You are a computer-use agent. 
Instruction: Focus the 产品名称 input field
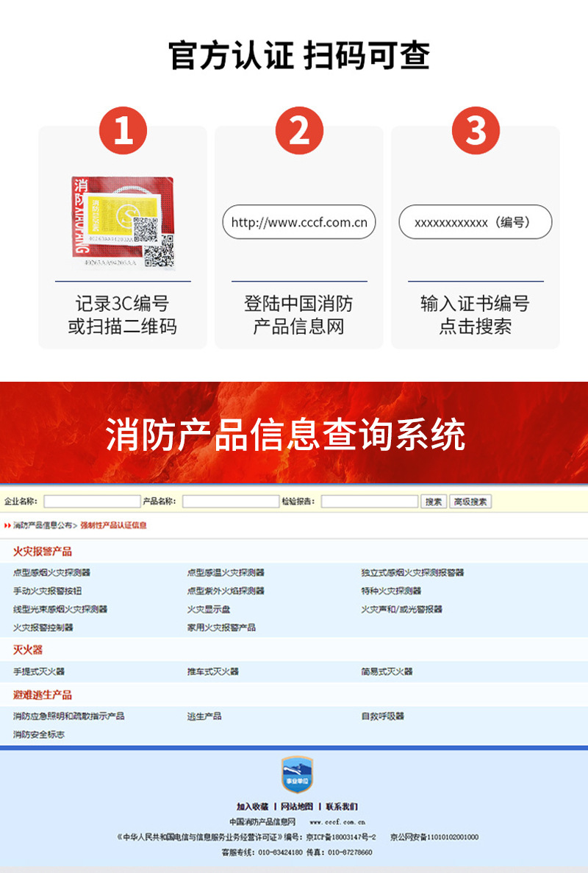pos(230,501)
